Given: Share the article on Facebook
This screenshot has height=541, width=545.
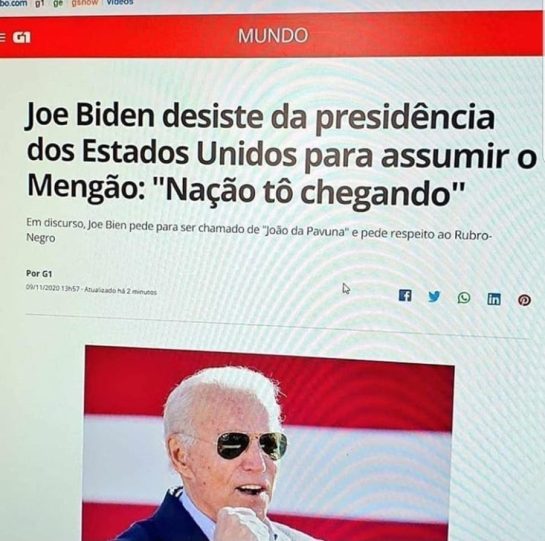Looking at the screenshot, I should pyautogui.click(x=405, y=296).
